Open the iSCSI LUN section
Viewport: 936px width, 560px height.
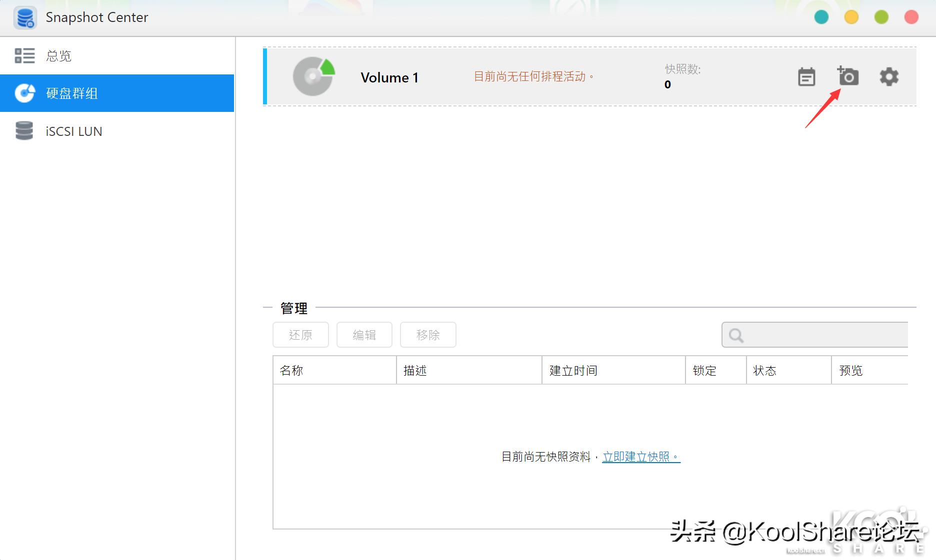(73, 131)
